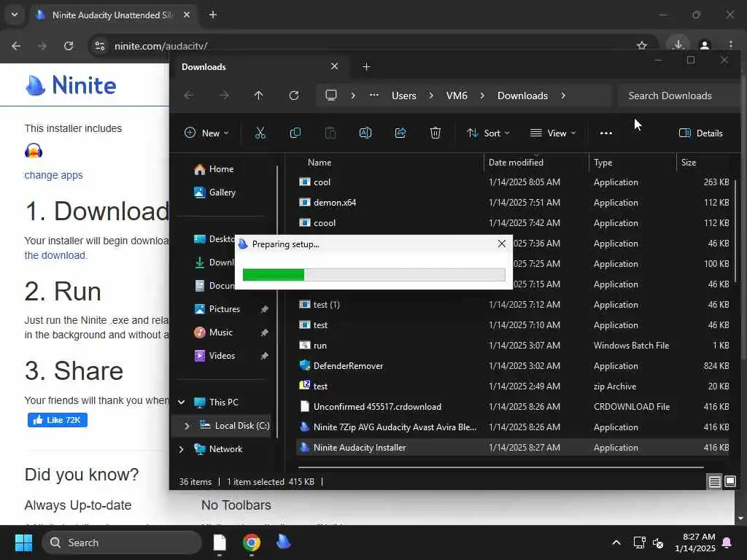Viewport: 747px width, 560px height.
Task: Reload the Chrome page
Action: point(69,46)
